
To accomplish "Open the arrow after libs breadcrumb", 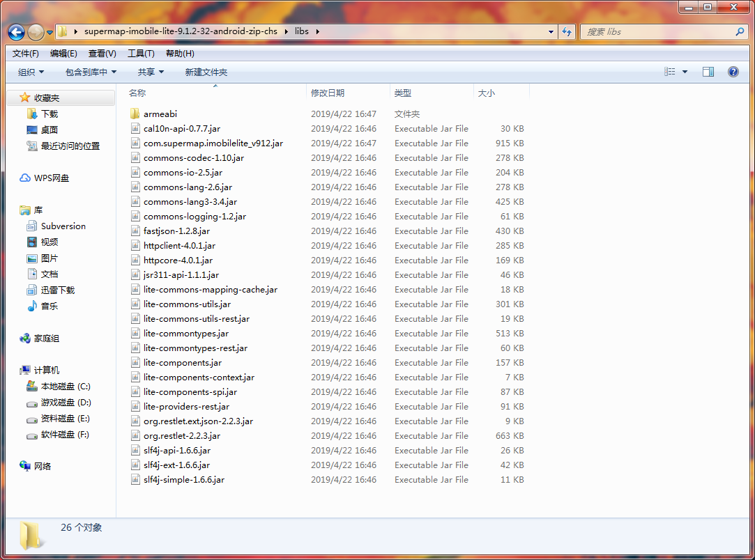I will click(x=317, y=32).
